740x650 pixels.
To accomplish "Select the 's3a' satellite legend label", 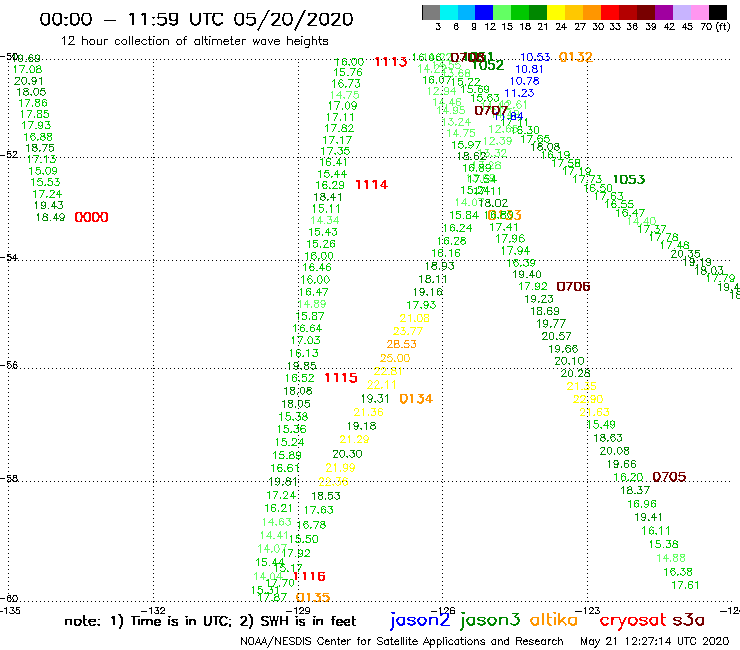I will point(689,620).
